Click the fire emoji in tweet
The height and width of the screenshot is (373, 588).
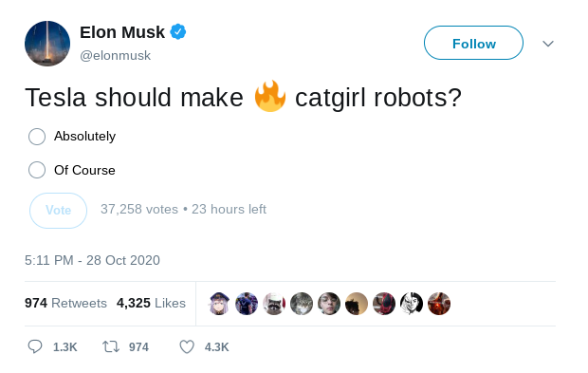point(270,96)
